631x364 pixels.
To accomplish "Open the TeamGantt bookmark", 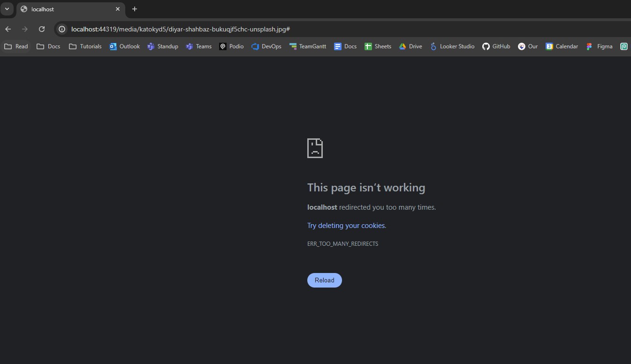I will click(308, 46).
